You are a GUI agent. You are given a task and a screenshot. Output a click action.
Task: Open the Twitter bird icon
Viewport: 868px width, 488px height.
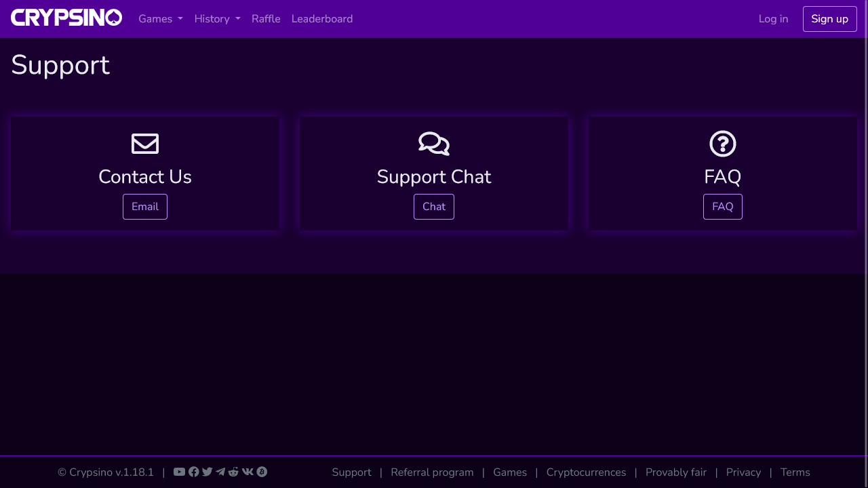(x=208, y=472)
